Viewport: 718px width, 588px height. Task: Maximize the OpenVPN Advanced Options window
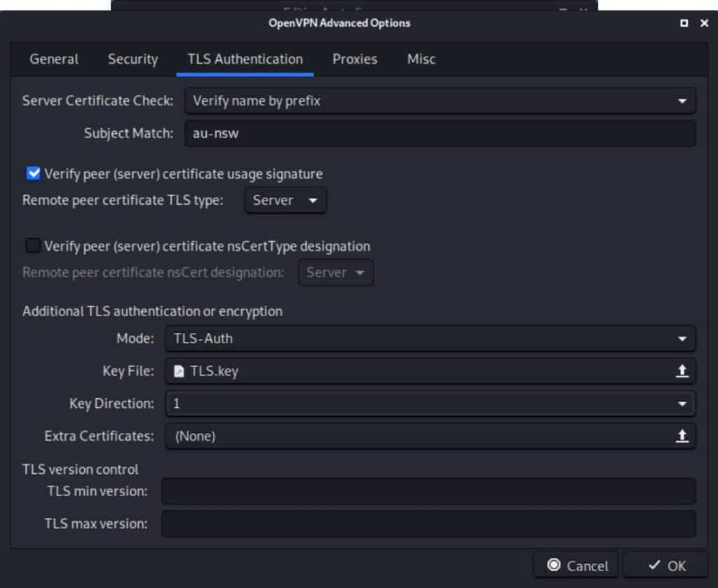[x=684, y=23]
